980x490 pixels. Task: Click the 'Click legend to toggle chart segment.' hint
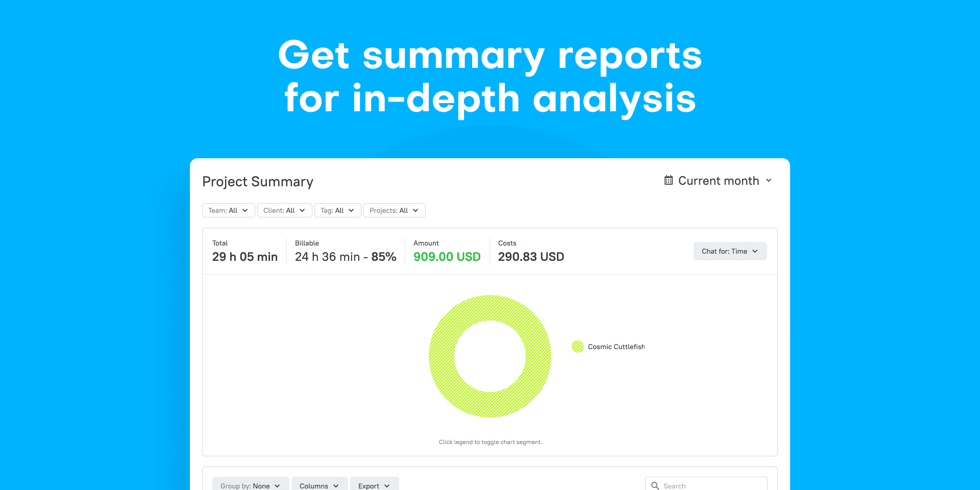pos(491,442)
